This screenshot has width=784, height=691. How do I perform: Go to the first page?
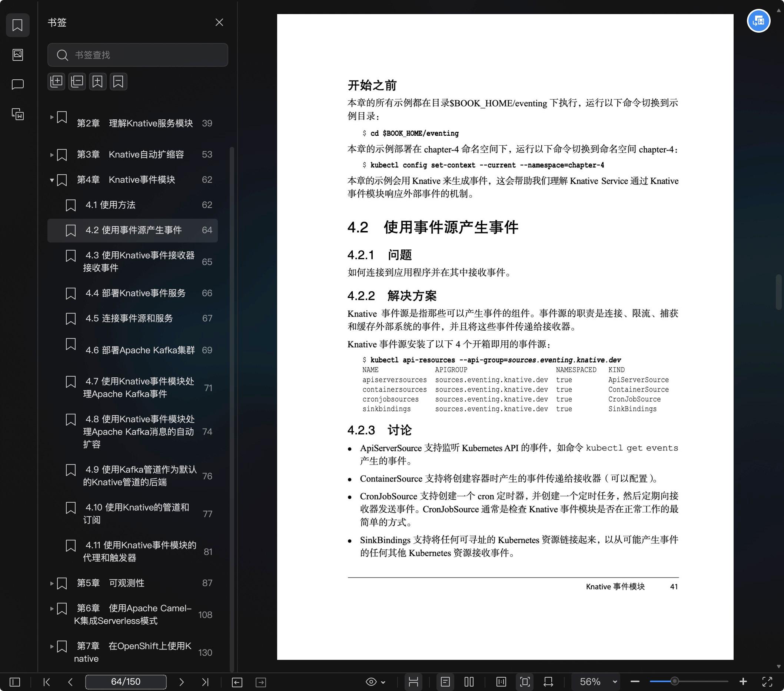pyautogui.click(x=47, y=682)
